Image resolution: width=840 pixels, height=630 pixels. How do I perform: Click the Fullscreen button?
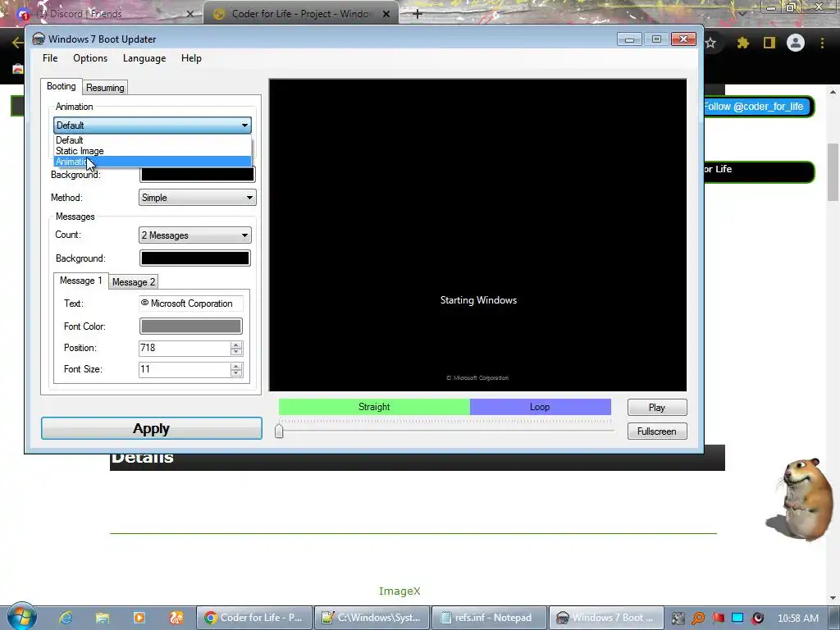point(657,431)
